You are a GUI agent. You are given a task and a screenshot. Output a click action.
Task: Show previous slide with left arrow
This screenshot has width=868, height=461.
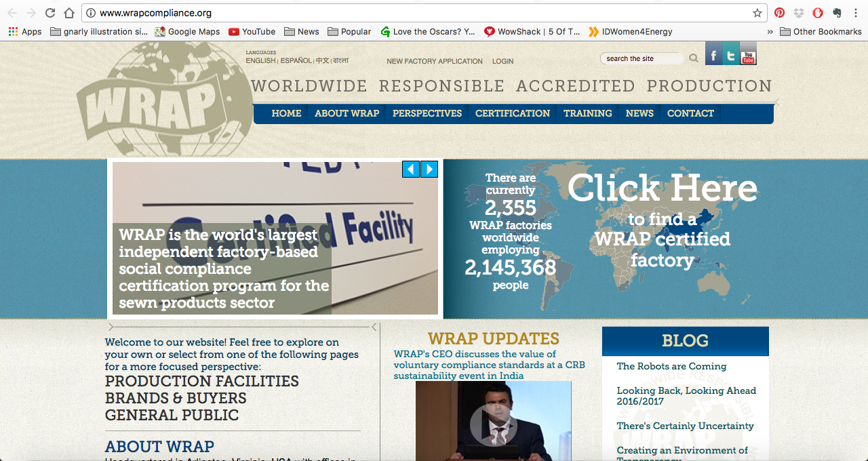[411, 169]
